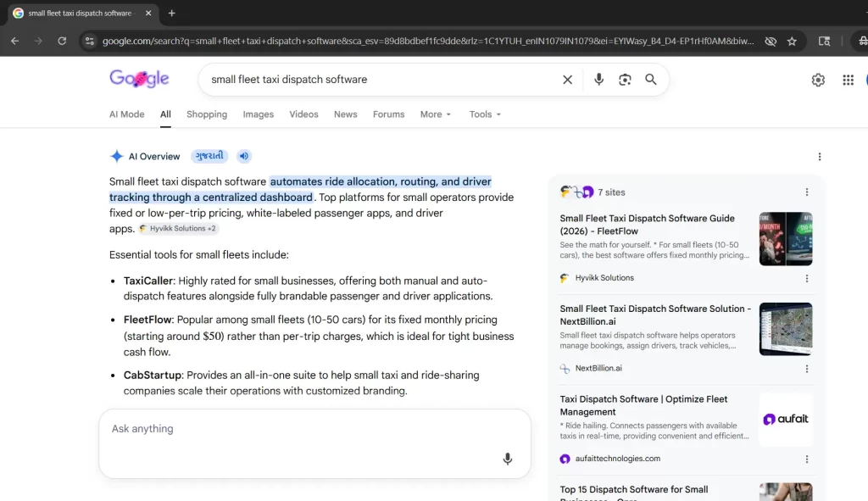This screenshot has height=501, width=868.
Task: Switch to the Forums tab
Action: tap(388, 114)
